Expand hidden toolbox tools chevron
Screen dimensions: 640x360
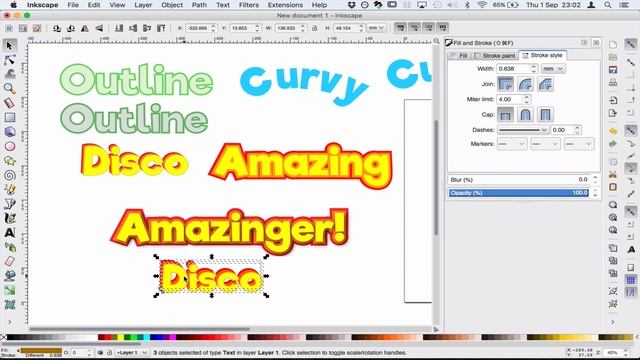point(10,322)
